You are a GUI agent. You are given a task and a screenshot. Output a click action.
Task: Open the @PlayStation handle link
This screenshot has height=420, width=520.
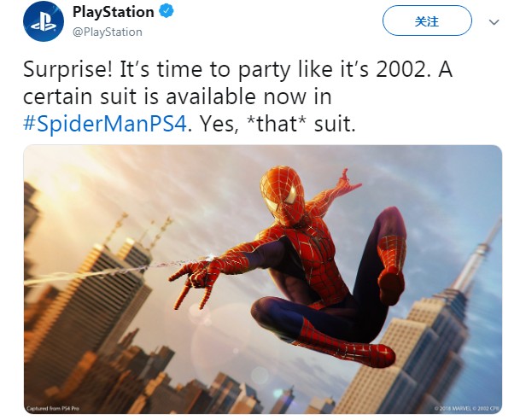pos(107,32)
